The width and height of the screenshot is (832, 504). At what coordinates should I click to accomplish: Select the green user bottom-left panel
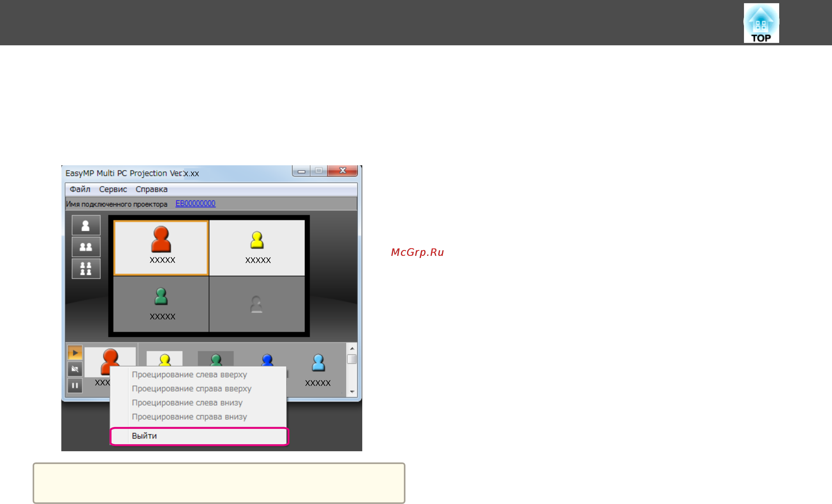161,304
